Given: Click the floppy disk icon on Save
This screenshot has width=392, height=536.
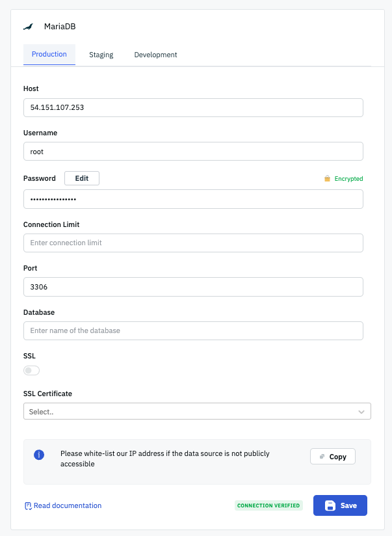Looking at the screenshot, I should tap(330, 505).
